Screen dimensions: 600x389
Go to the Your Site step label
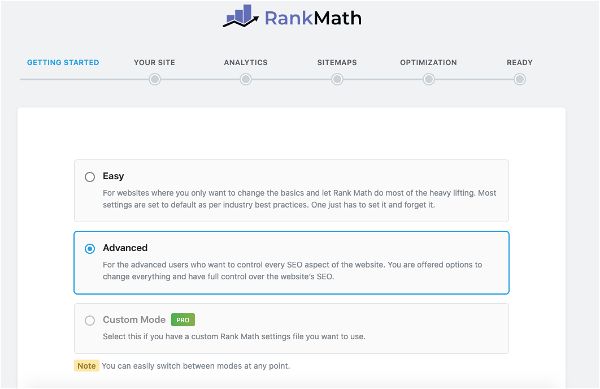pyautogui.click(x=155, y=62)
